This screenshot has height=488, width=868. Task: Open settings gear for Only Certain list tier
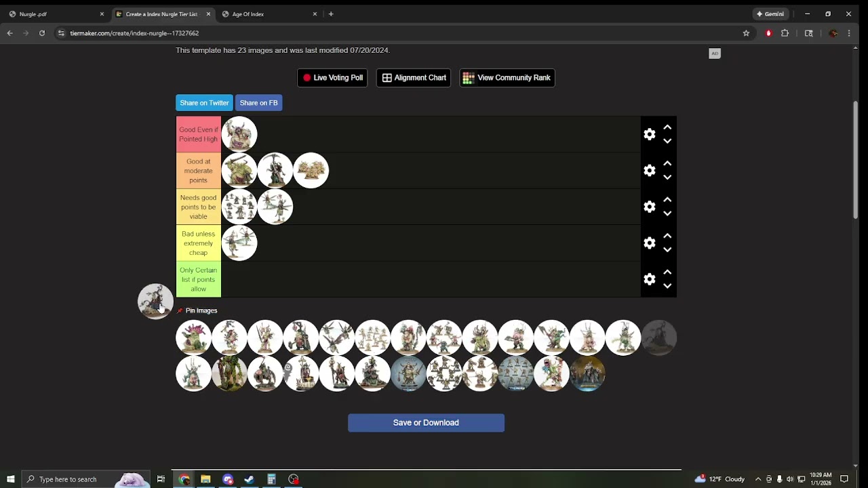point(650,279)
